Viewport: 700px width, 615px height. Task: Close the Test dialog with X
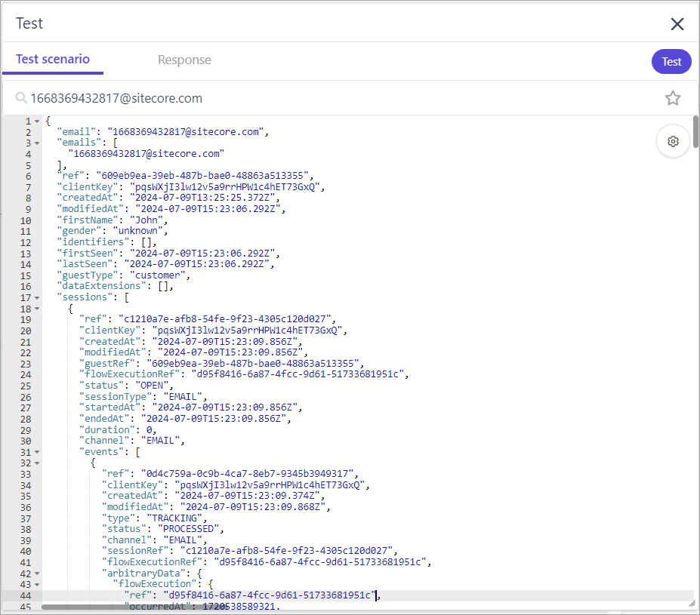(677, 24)
